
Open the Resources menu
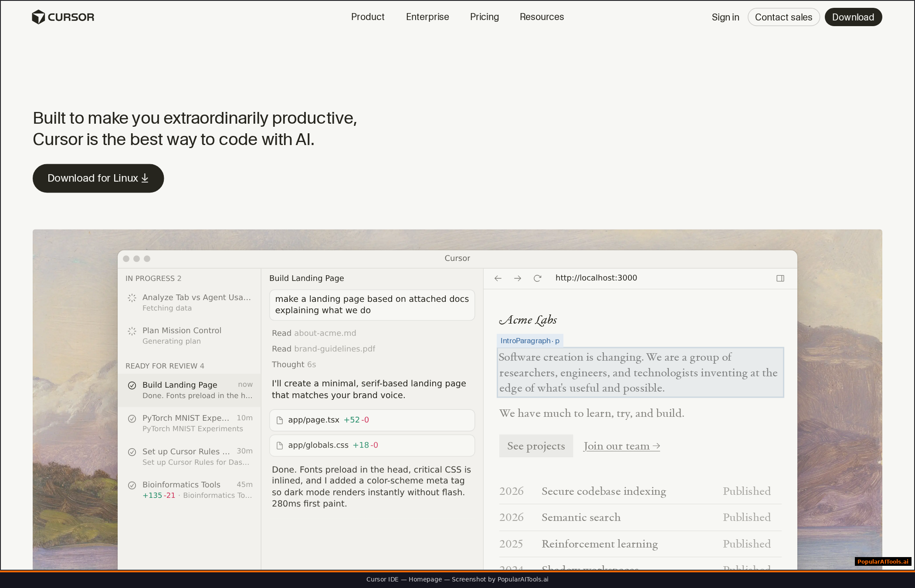[542, 17]
